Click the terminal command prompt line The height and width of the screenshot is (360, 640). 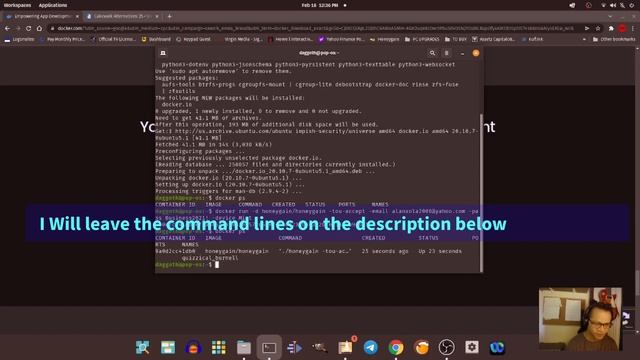pos(317,264)
